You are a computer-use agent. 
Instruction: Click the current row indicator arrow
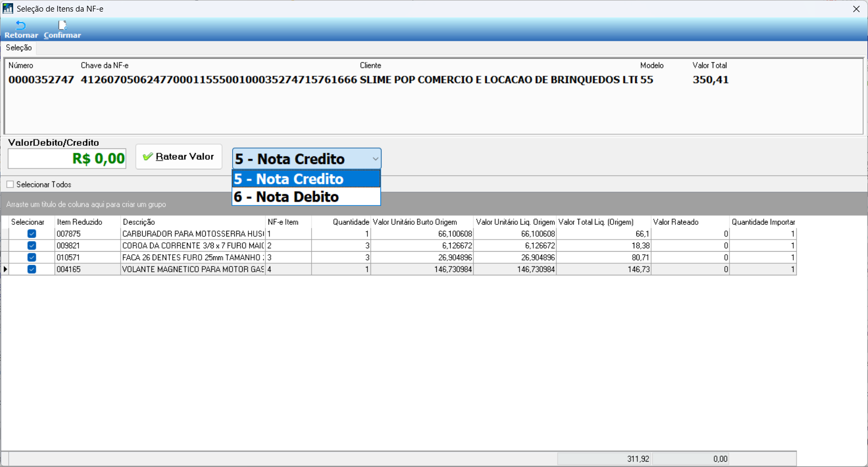5,269
